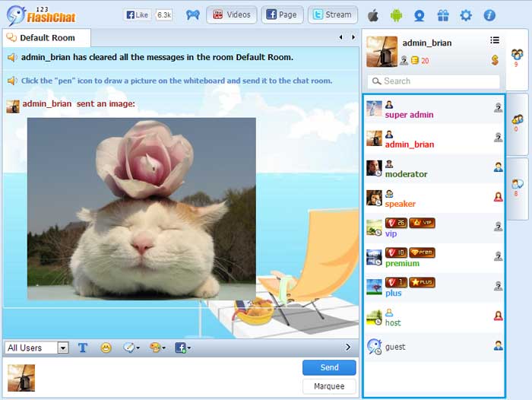Click the Send button
The width and height of the screenshot is (532, 400).
coord(329,367)
